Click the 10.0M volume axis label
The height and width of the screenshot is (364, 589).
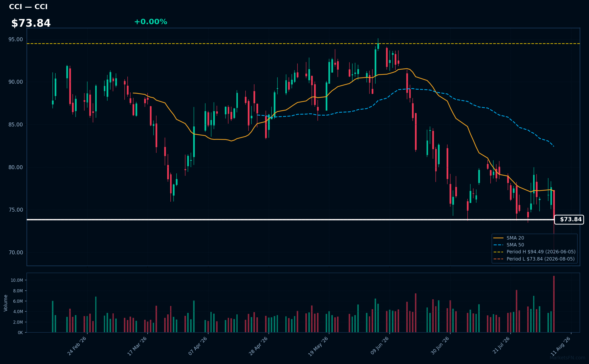click(17, 280)
